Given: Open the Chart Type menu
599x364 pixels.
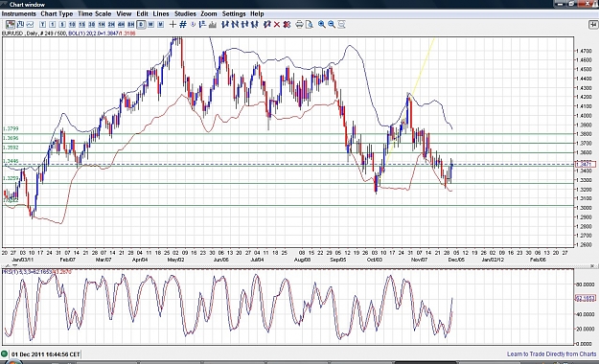Looking at the screenshot, I should pyautogui.click(x=57, y=13).
